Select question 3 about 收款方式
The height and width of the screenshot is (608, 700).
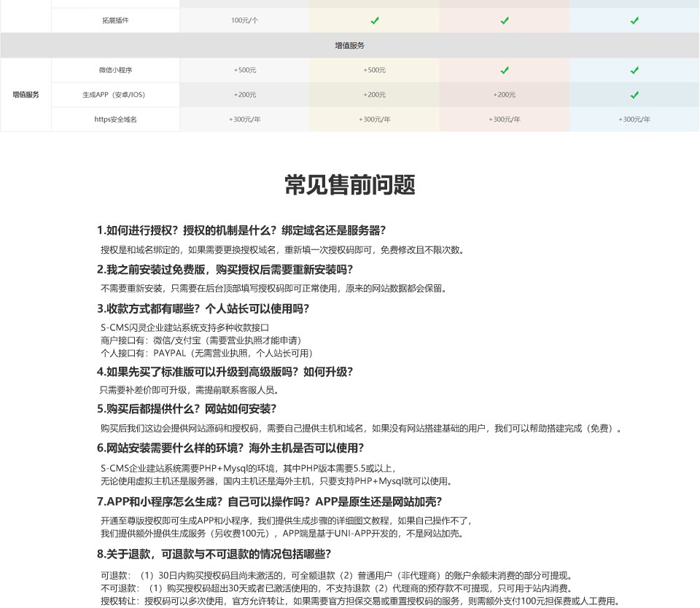203,308
